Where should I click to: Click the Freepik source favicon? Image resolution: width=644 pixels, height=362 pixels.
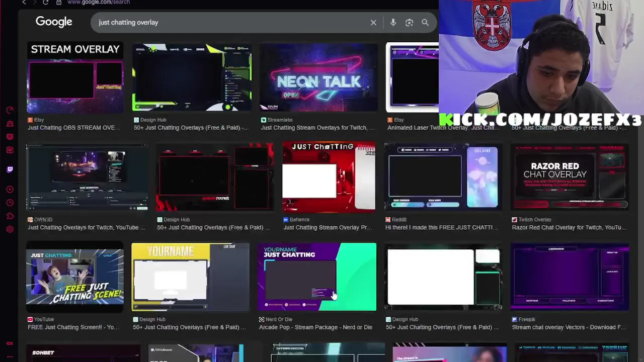tap(514, 319)
